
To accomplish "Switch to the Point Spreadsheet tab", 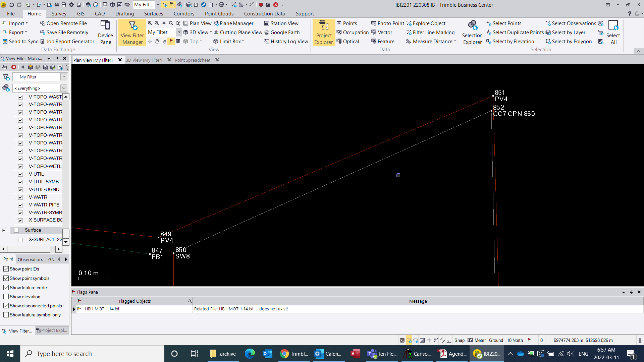I will [x=193, y=60].
